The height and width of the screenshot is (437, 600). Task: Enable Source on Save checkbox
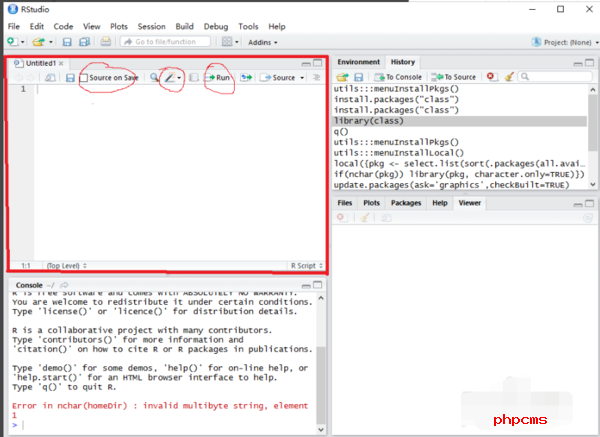coord(84,78)
